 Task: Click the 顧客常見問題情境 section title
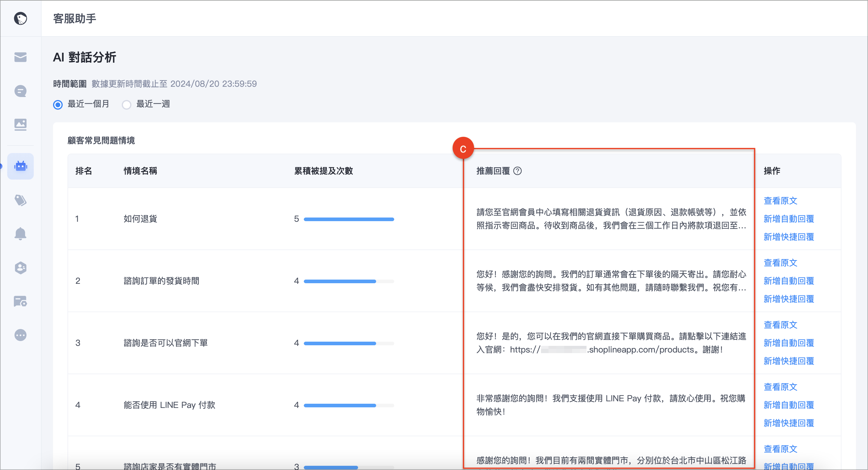click(101, 140)
